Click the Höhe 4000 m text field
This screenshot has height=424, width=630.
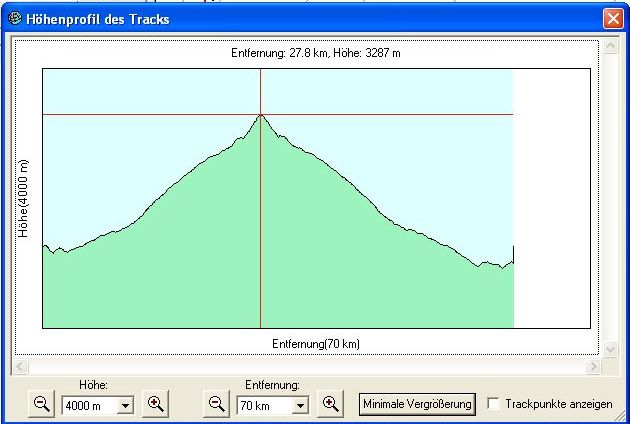(89, 406)
